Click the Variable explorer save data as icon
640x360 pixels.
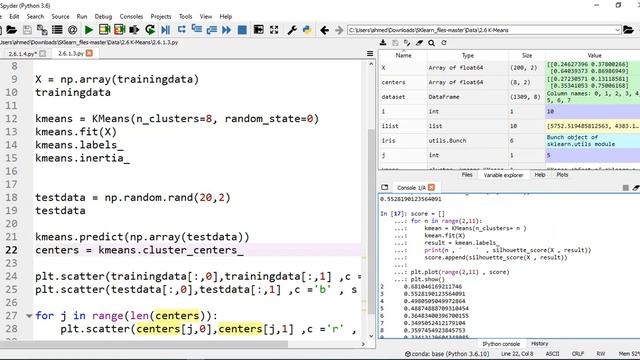point(407,42)
